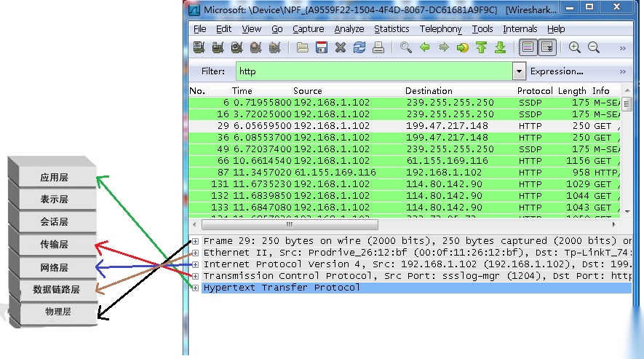644x359 pixels.
Task: Open the Go menu
Action: 277,29
